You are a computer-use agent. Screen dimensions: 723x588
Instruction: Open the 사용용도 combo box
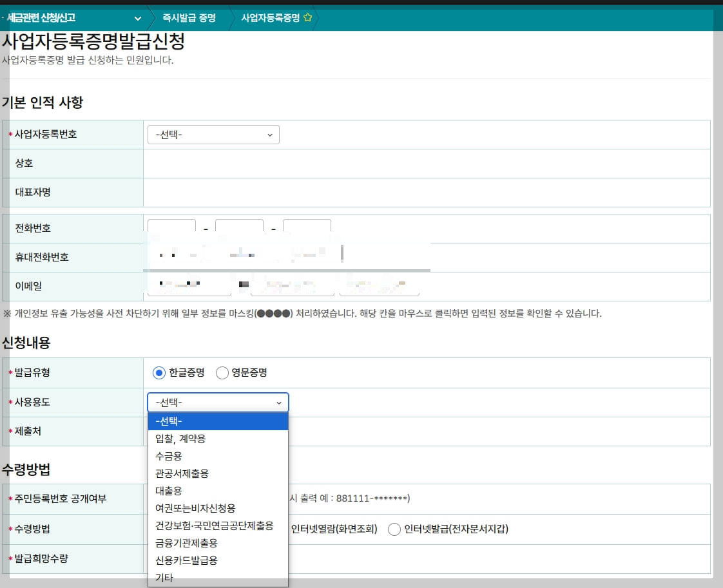[x=217, y=402]
